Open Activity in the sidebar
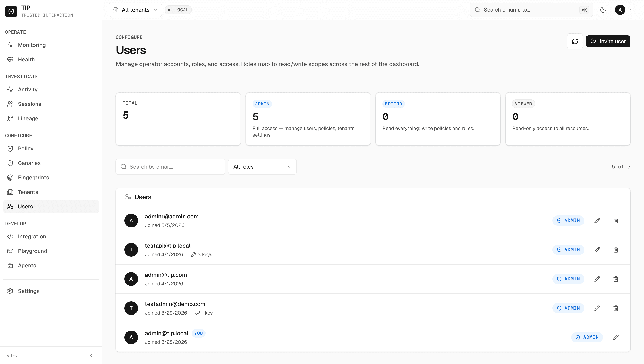Viewport: 644px width, 364px height. tap(51, 90)
